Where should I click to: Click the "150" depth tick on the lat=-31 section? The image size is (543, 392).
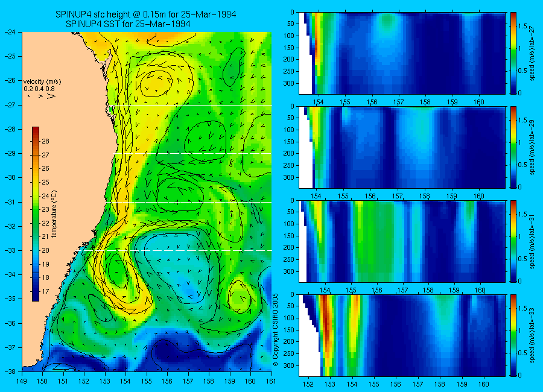(x=289, y=236)
